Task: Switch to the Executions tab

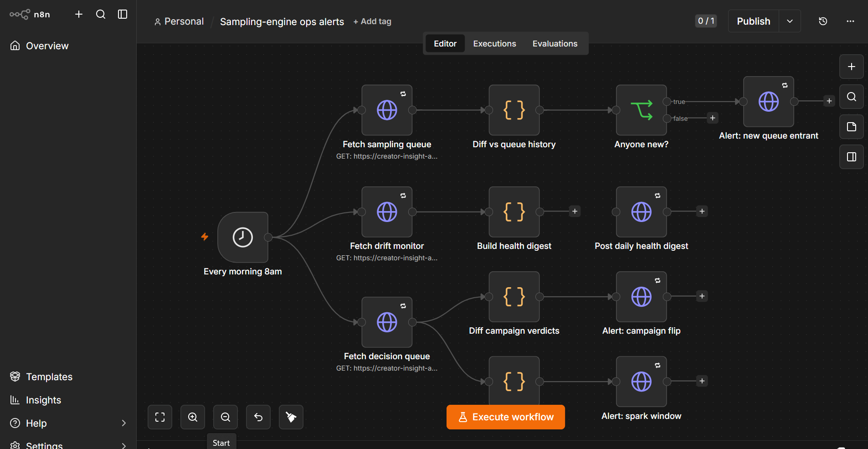Action: tap(494, 43)
